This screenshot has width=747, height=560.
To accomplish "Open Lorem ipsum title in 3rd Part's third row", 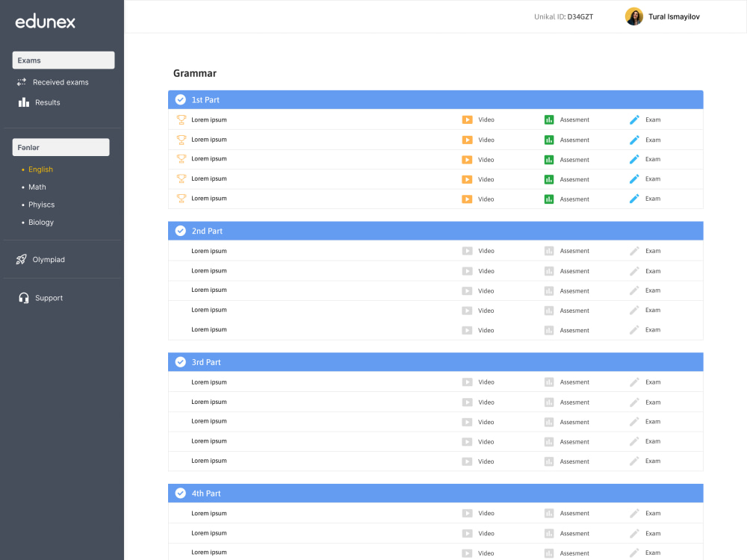I will [209, 421].
